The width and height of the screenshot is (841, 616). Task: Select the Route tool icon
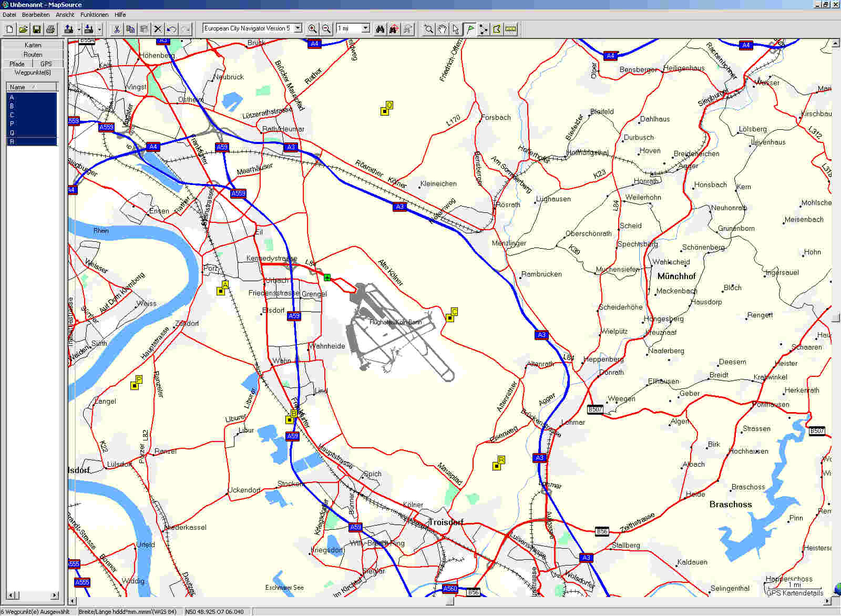(483, 29)
